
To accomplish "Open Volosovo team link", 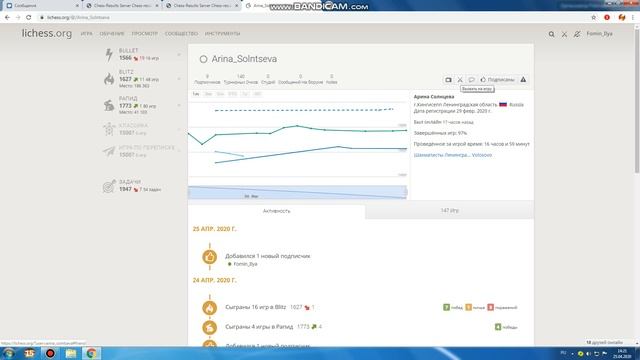I will pos(482,155).
